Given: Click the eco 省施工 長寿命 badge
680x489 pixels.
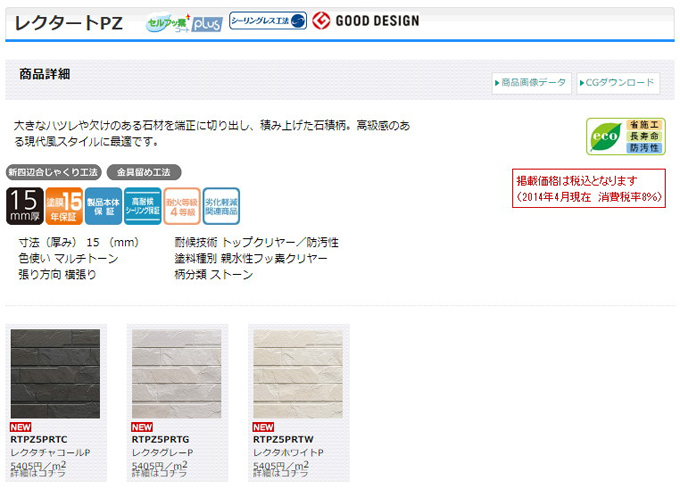Looking at the screenshot, I should pos(625,137).
